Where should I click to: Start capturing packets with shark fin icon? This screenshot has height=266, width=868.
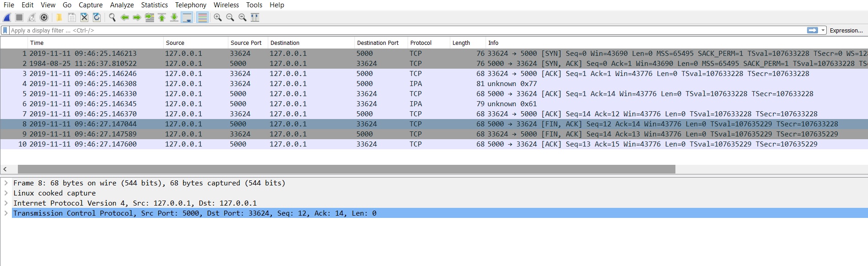coord(7,17)
